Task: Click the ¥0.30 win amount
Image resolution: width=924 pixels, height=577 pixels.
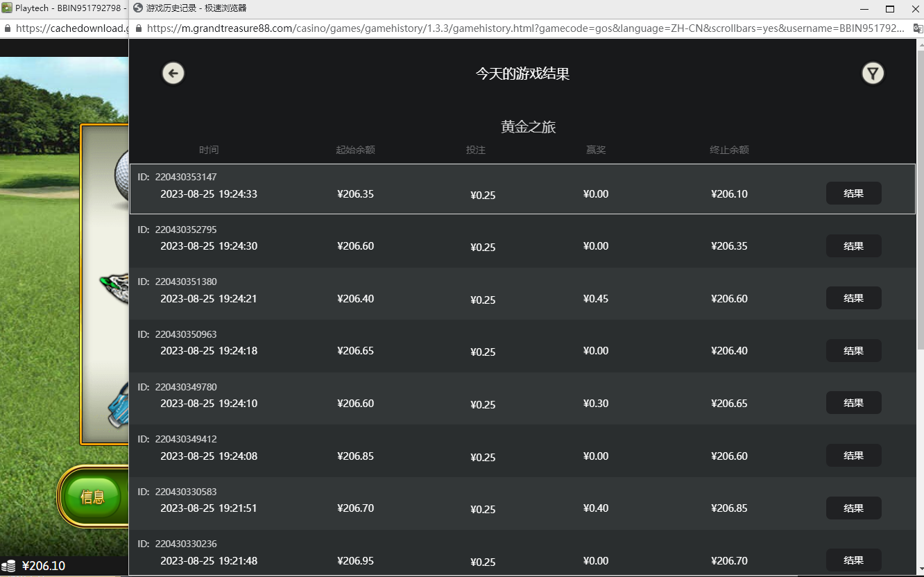Action: tap(596, 404)
